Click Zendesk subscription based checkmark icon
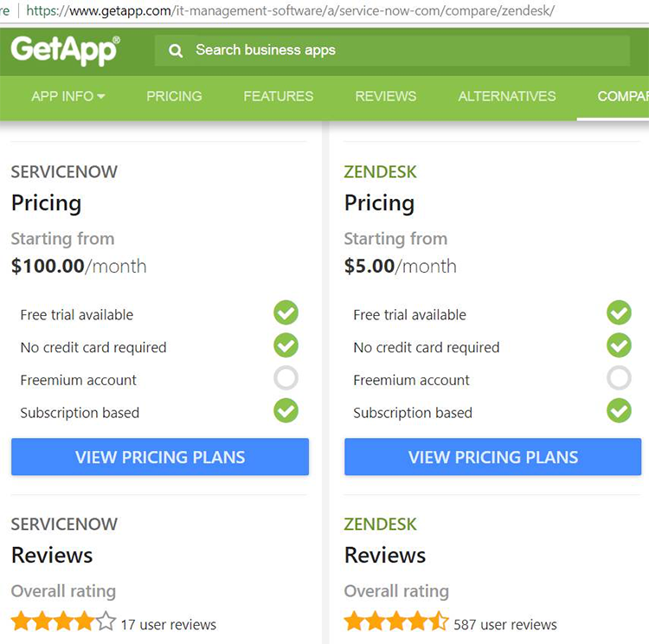Screen dimensions: 649x644 [619, 411]
